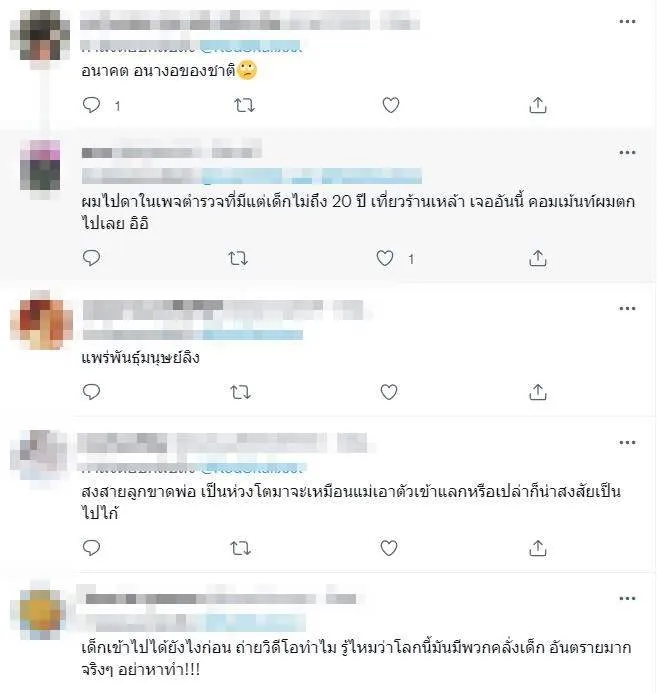Like the first tweet with the emoji
Viewport: 666px width, 693px height.
391,105
